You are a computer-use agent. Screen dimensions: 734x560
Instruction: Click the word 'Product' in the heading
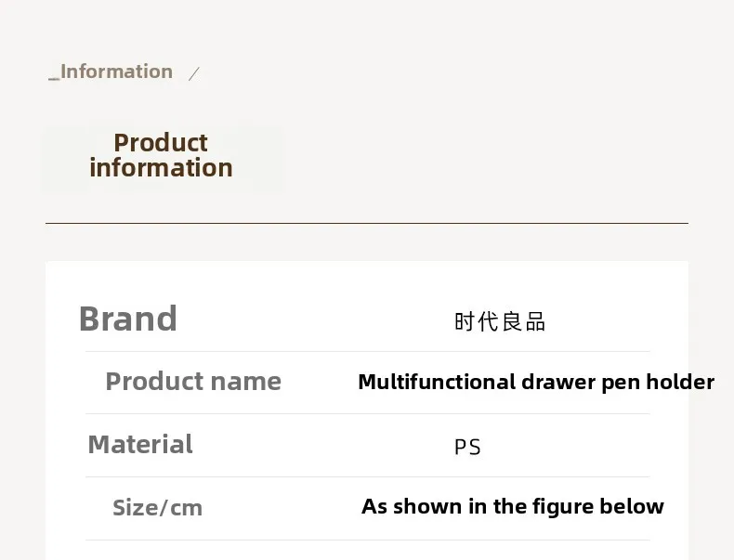161,143
